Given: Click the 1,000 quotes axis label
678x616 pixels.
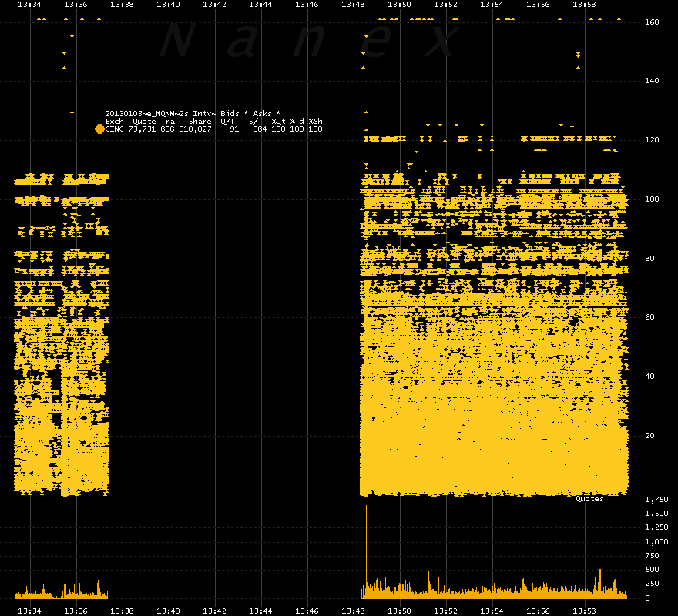Looking at the screenshot, I should [656, 542].
